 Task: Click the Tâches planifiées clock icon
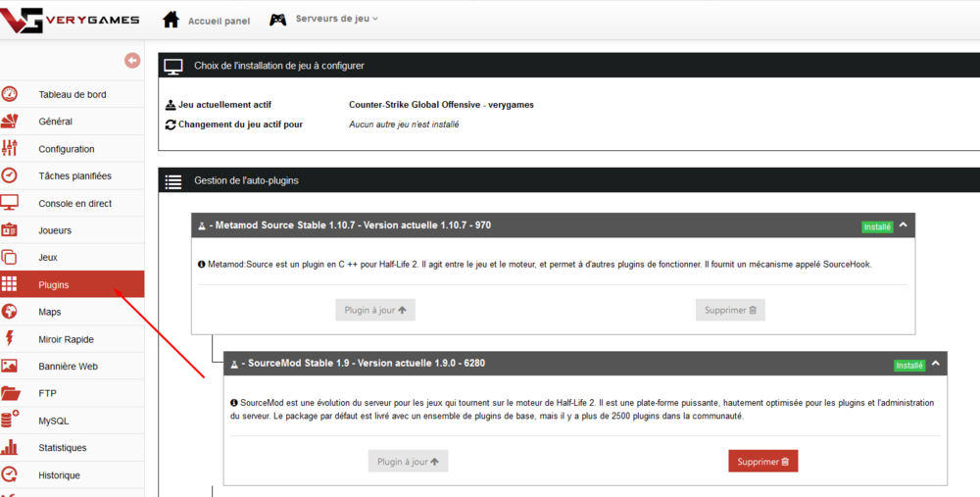[x=10, y=175]
